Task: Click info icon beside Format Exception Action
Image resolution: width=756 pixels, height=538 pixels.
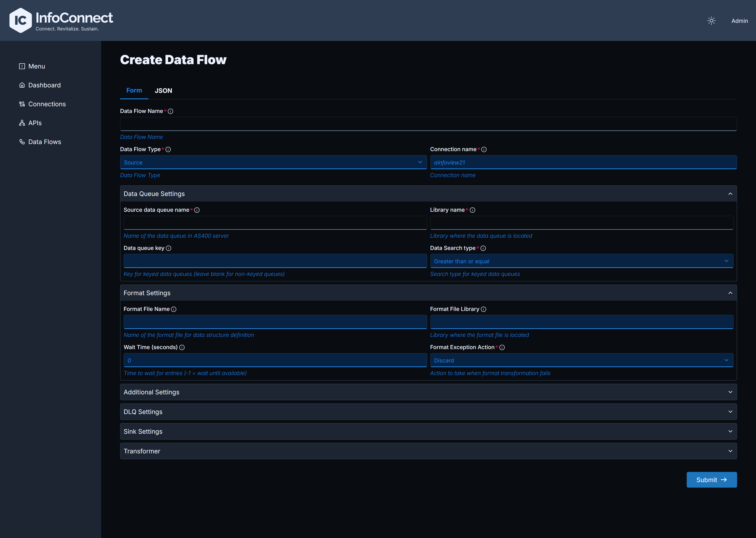Action: coord(502,347)
